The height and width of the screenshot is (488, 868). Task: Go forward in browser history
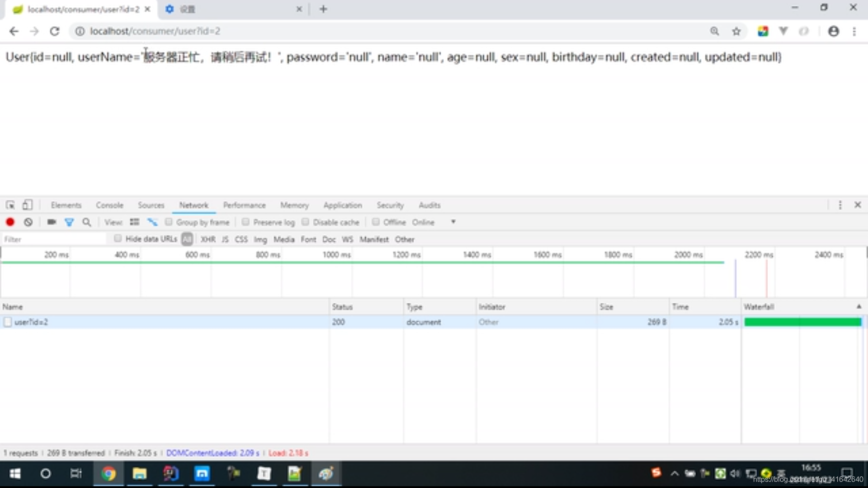coord(34,31)
